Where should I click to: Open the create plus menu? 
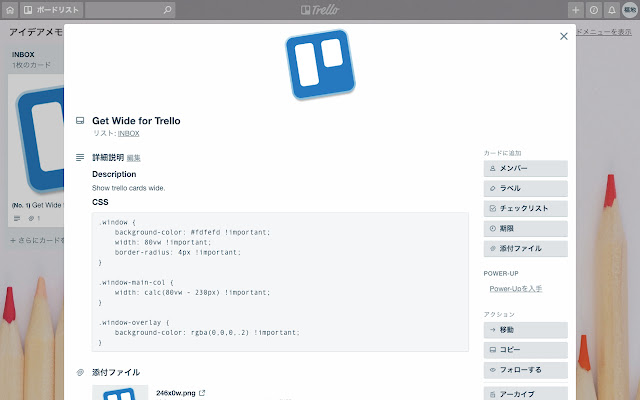tap(576, 10)
